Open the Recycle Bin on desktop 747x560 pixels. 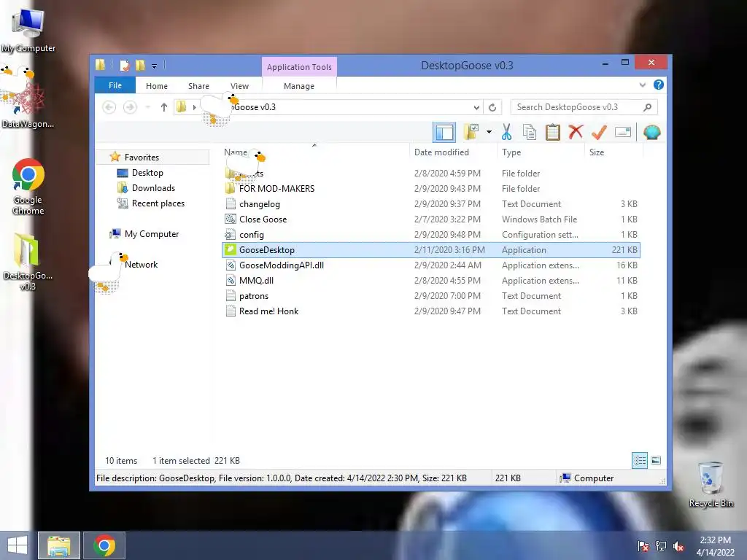click(x=711, y=484)
